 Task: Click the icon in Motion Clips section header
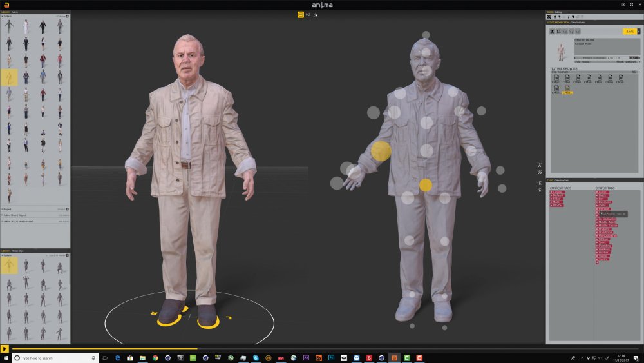pyautogui.click(x=67, y=255)
